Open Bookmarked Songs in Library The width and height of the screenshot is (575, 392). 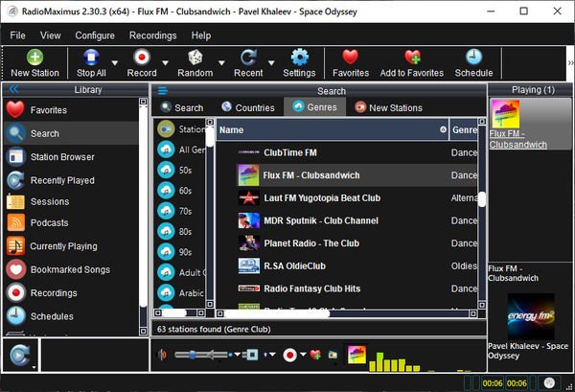tap(71, 269)
